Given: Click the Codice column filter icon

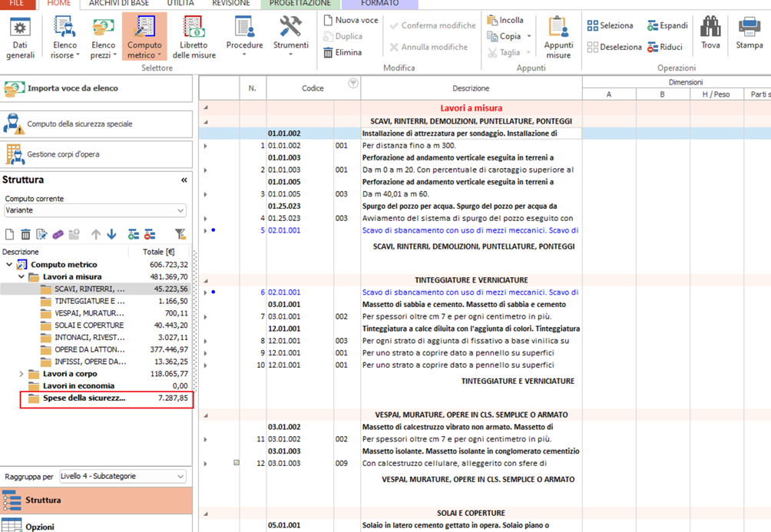Looking at the screenshot, I should point(353,83).
